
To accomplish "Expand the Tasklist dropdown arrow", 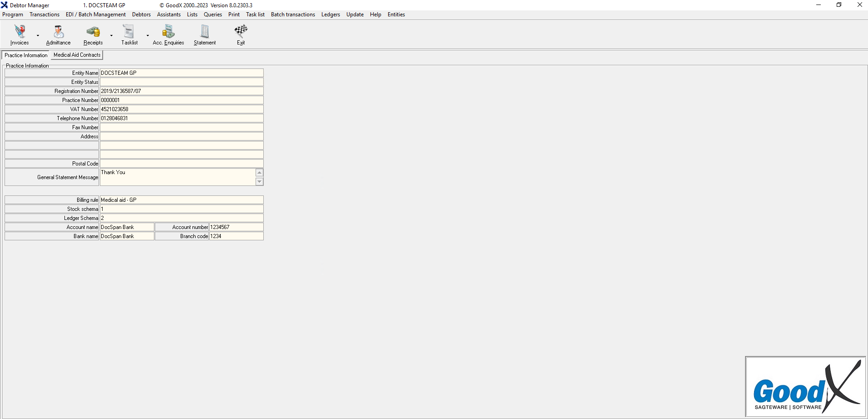I will point(148,35).
